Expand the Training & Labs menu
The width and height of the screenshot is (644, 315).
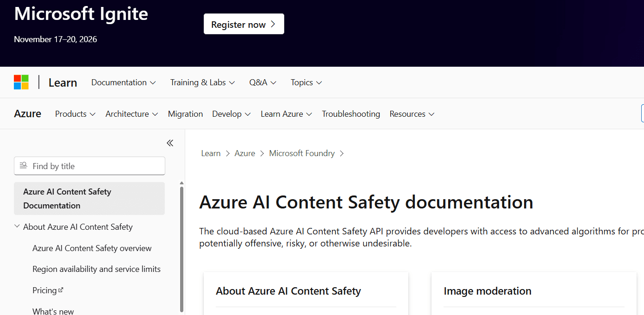pyautogui.click(x=203, y=82)
